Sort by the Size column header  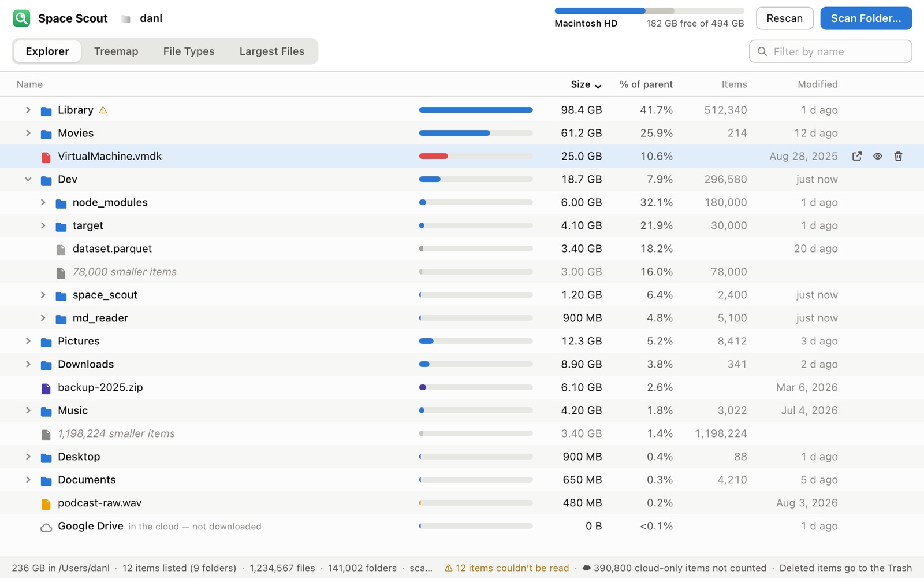point(586,84)
